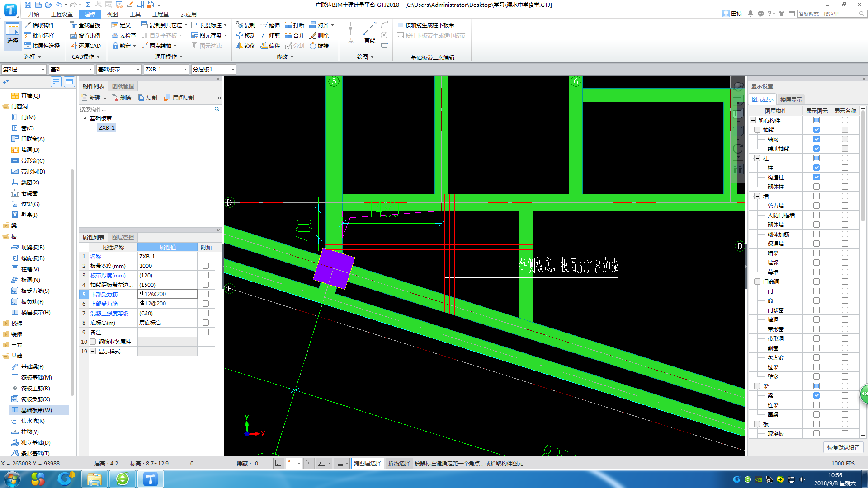868x488 pixels.
Task: Click 按轴线生成柱下板带 tool
Action: (426, 25)
